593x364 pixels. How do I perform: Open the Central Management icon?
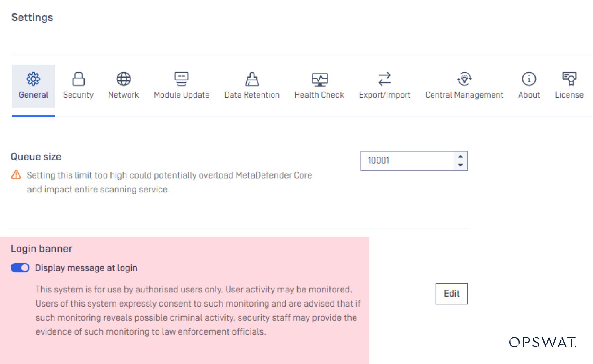[464, 79]
